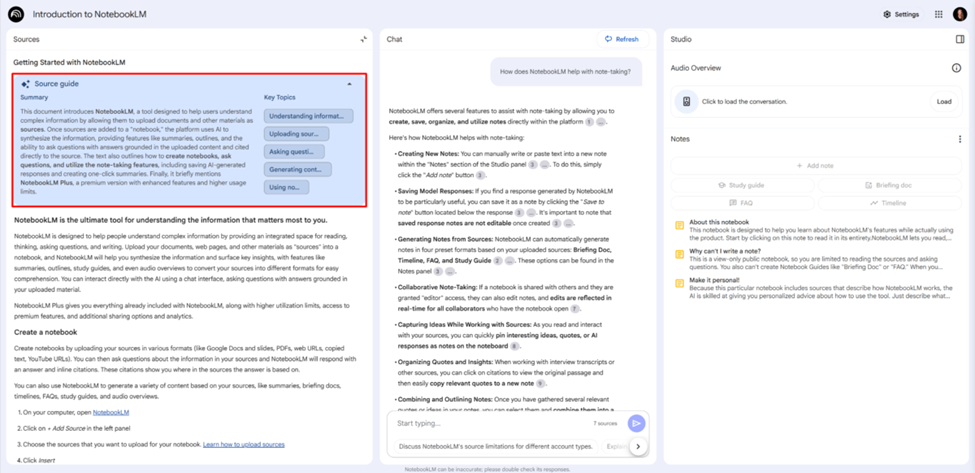Follow the NotebookLM hyperlink in step 1
Image resolution: width=975 pixels, height=473 pixels.
(111, 411)
